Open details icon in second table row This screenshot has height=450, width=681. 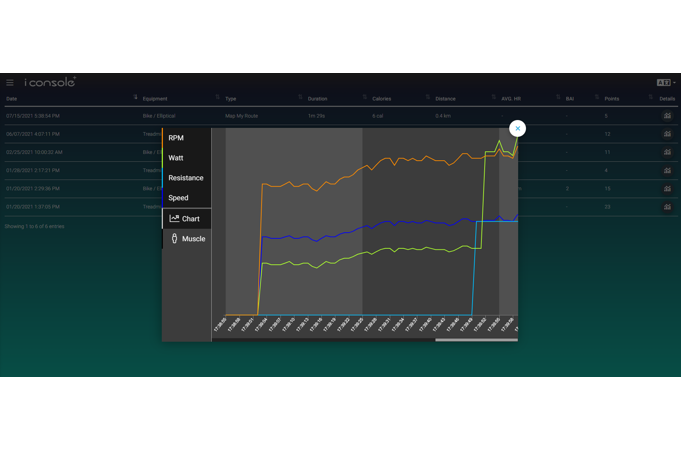click(667, 134)
